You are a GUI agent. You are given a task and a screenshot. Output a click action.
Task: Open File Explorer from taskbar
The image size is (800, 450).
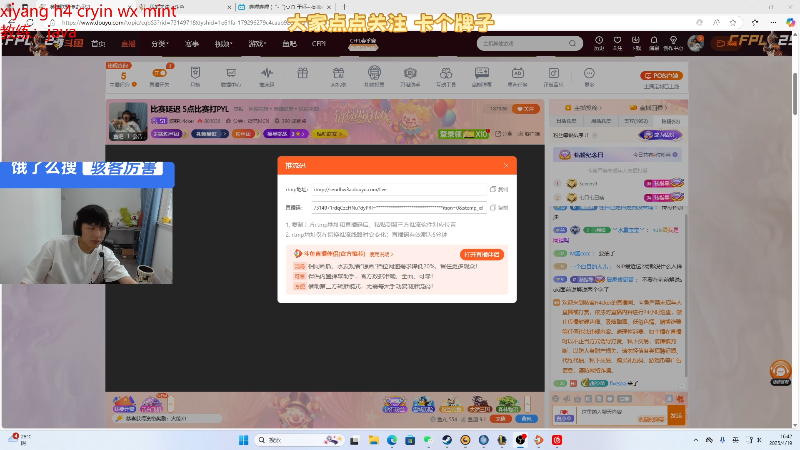[x=373, y=440]
